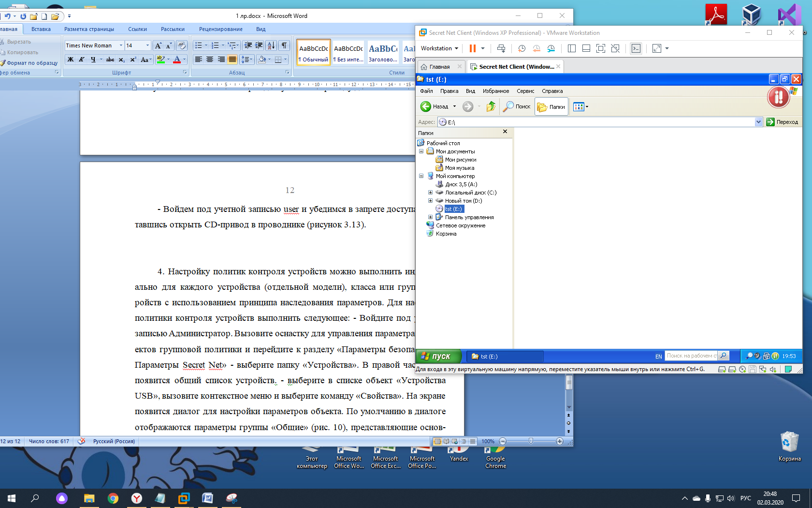The height and width of the screenshot is (508, 812).
Task: Click Поиск button in XP Explorer
Action: (517, 106)
